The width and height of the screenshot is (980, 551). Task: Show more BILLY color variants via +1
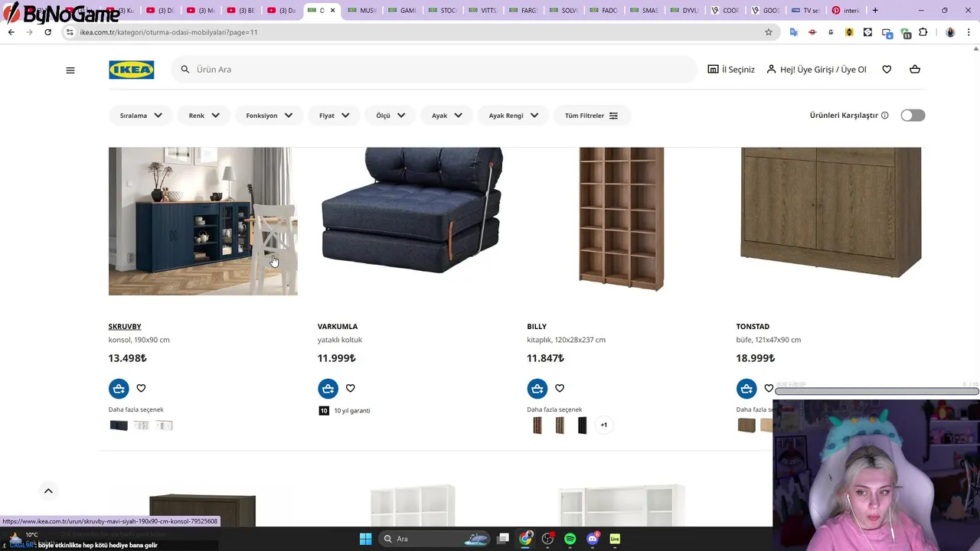(604, 425)
